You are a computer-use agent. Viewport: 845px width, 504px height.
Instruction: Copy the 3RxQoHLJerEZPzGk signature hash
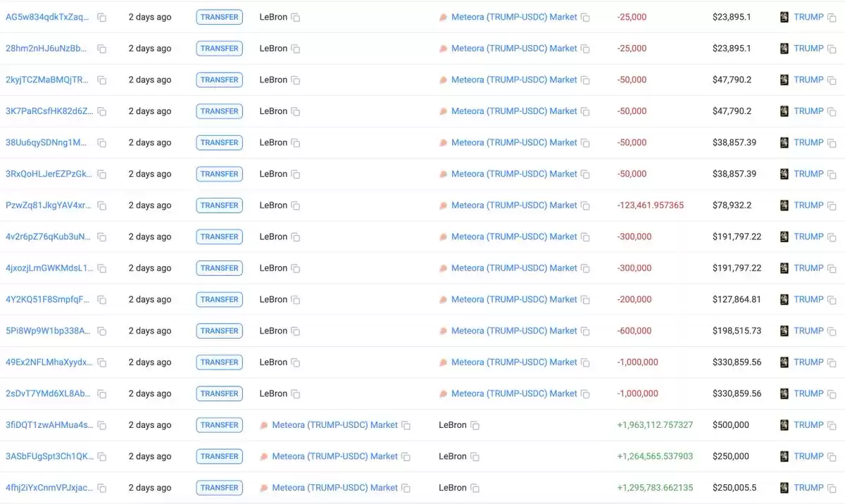coord(102,174)
